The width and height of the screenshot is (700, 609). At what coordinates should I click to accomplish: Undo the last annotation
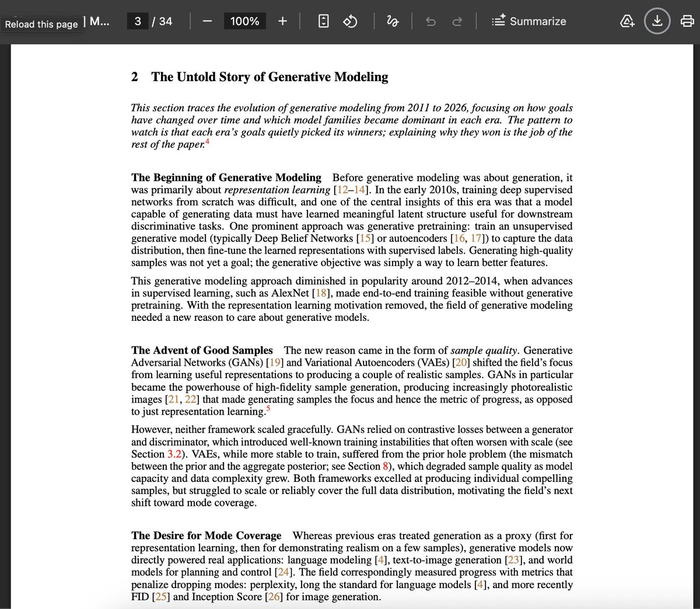point(430,22)
